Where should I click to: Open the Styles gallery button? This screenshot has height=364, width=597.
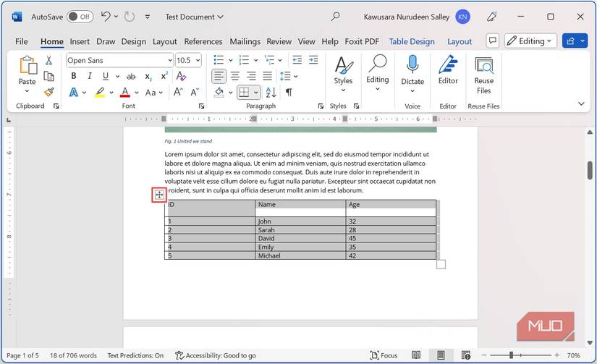click(343, 75)
